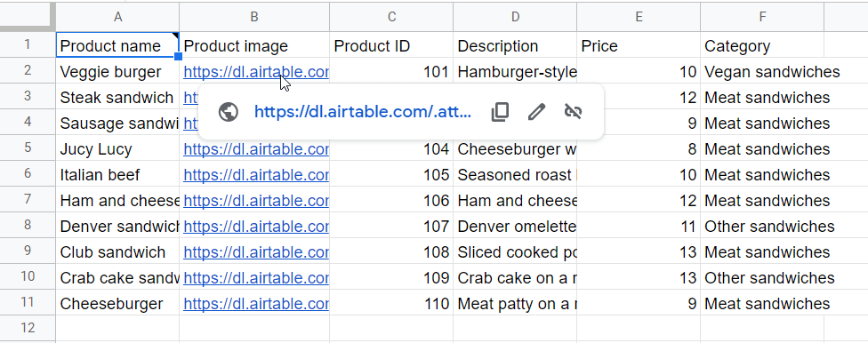Open Veggie burger product image link
868x343 pixels.
coord(256,72)
